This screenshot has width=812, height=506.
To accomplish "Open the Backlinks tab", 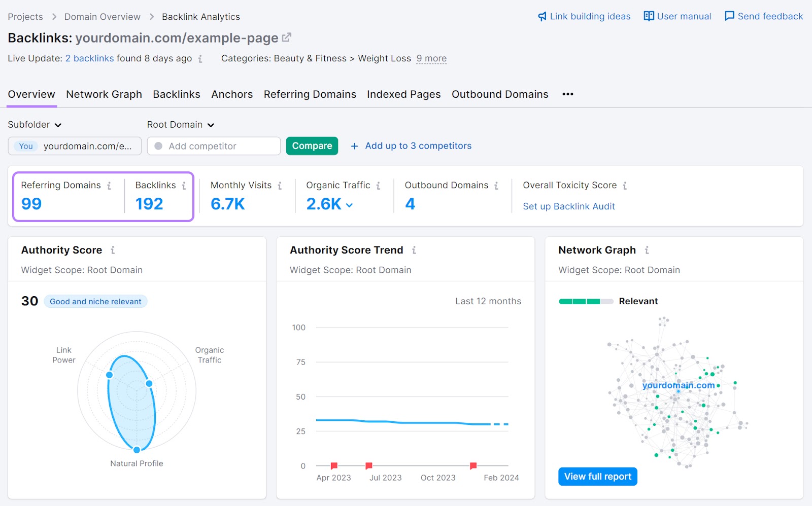I will click(x=177, y=94).
